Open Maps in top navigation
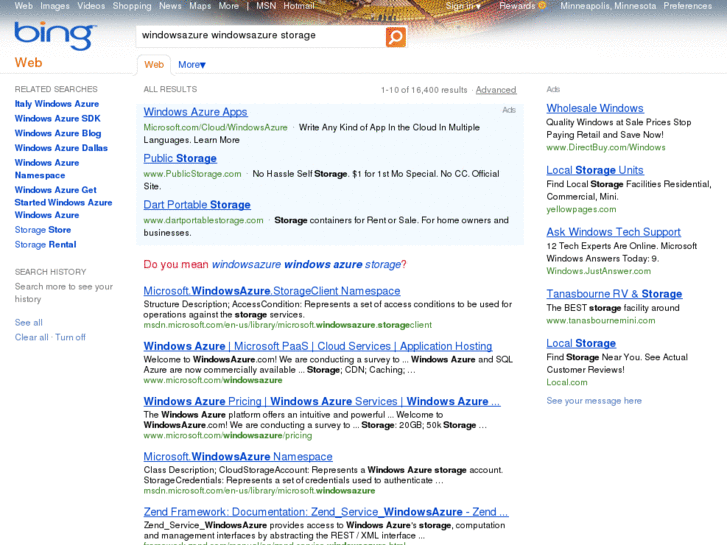Viewport: 727px width, 545px height. pos(200,6)
